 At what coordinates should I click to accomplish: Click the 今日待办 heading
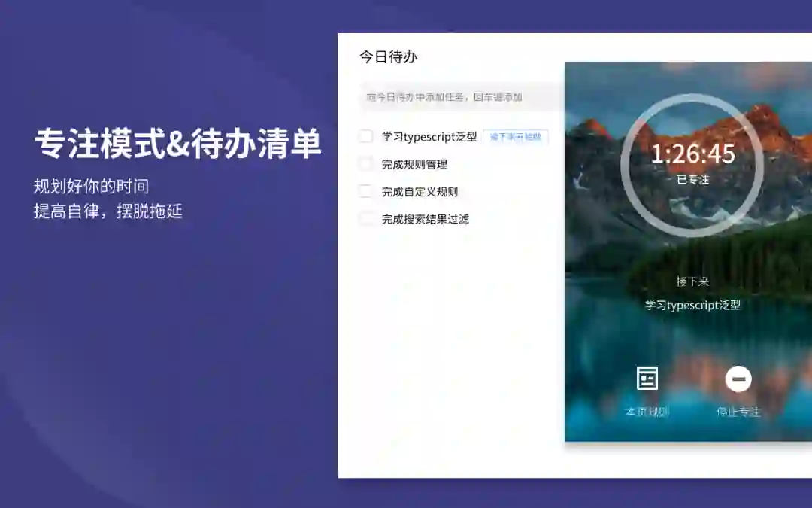point(389,56)
